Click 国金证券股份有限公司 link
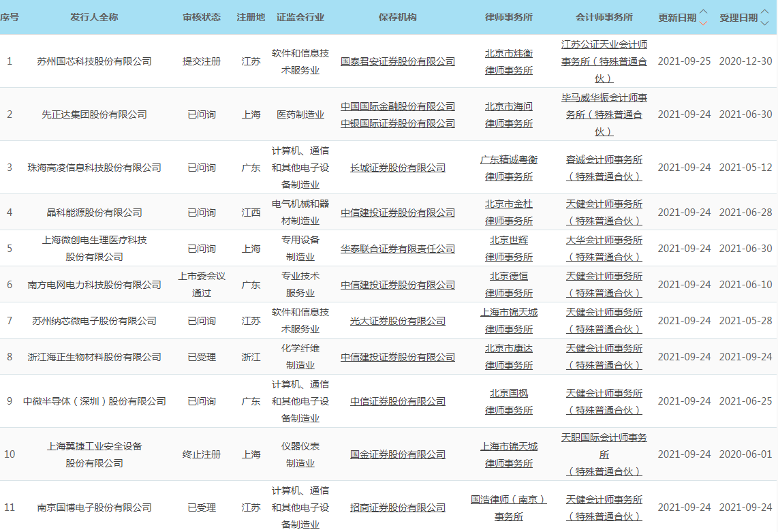The height and width of the screenshot is (532, 778). coord(398,454)
